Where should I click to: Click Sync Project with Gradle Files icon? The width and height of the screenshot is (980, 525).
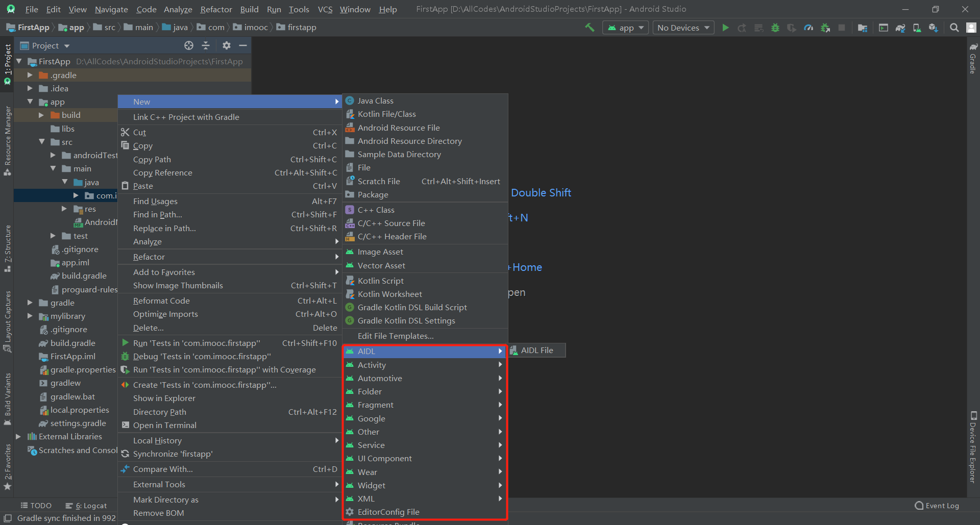tap(900, 28)
